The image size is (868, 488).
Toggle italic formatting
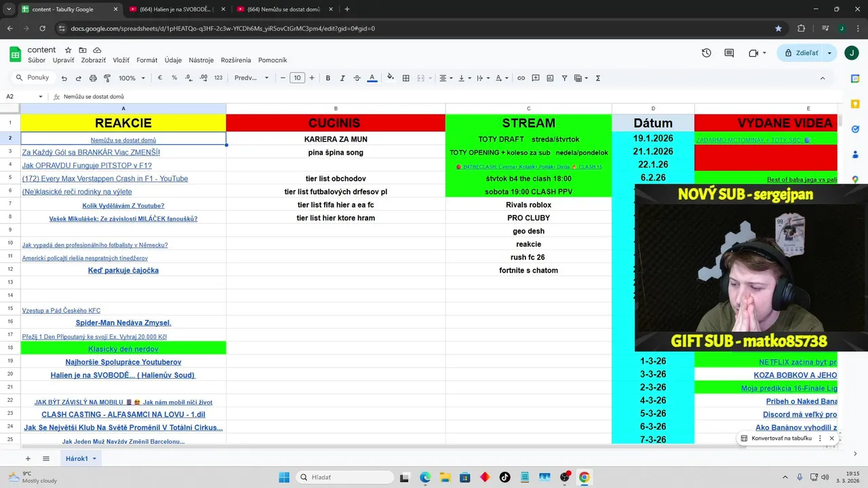pos(342,78)
